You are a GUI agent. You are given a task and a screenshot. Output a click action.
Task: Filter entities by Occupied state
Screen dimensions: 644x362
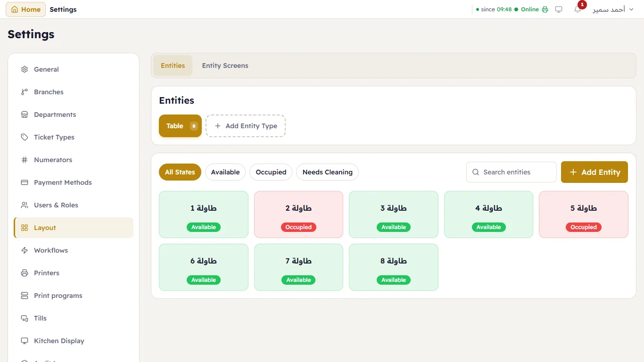[271, 172]
